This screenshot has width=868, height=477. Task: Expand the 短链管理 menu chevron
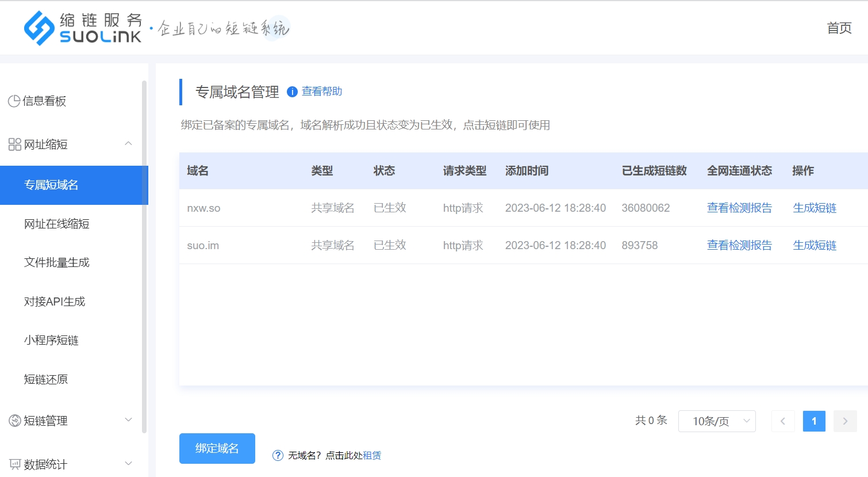click(129, 420)
